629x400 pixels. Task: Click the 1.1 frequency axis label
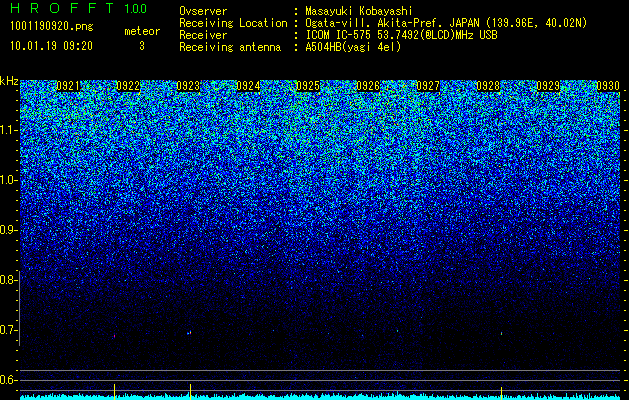[9, 130]
